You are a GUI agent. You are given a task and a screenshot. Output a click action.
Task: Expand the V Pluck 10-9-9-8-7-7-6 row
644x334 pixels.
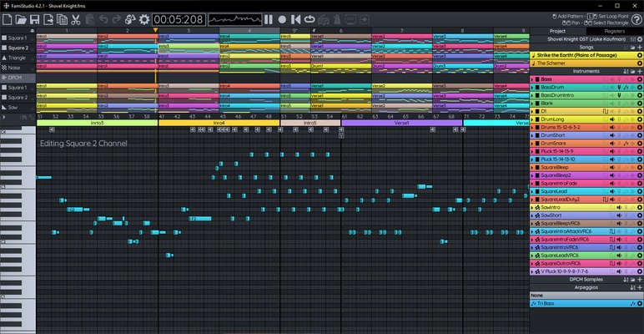532,271
